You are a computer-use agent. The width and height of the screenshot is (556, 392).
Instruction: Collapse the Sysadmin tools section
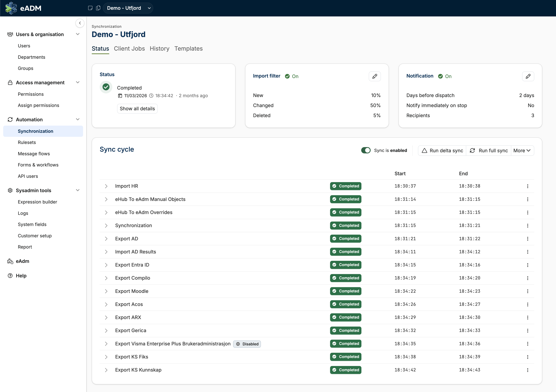point(78,190)
